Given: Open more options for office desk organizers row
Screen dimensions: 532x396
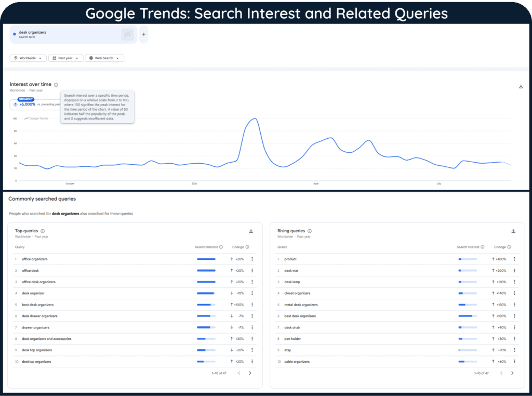Looking at the screenshot, I should click(x=252, y=282).
